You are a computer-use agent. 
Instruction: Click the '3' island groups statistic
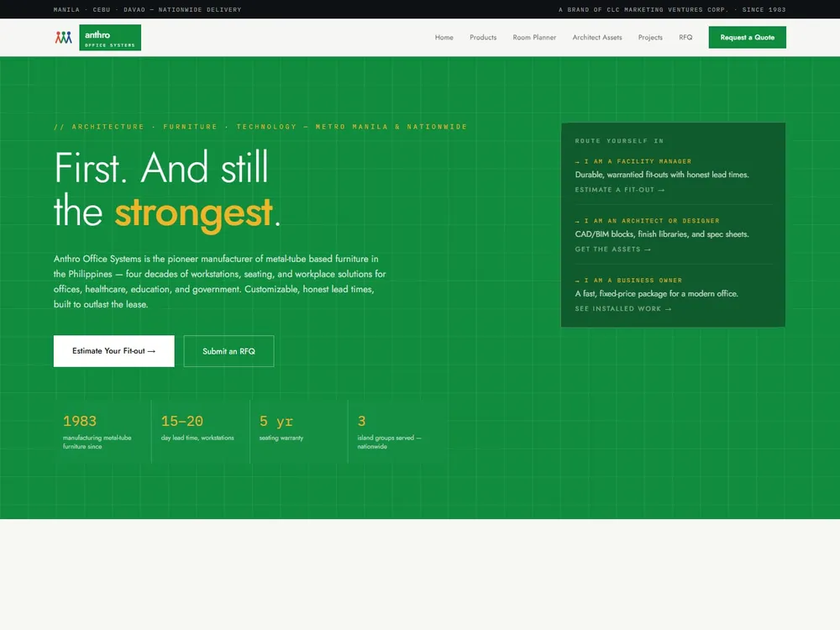(361, 421)
